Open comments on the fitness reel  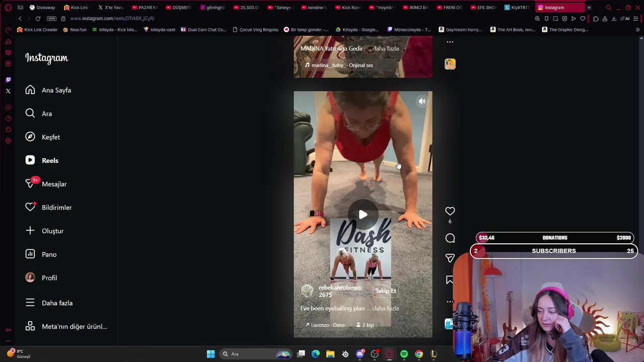tap(450, 238)
